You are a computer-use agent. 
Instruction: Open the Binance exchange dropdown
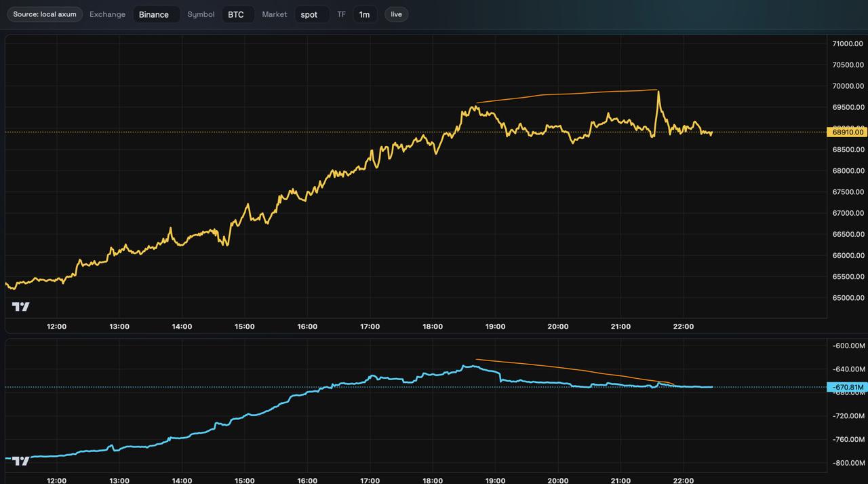coord(156,14)
